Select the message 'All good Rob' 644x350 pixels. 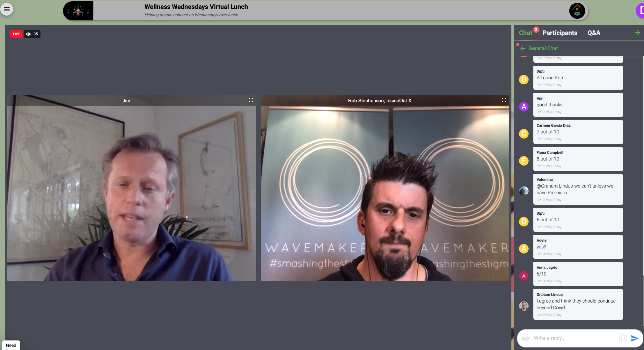coord(578,78)
